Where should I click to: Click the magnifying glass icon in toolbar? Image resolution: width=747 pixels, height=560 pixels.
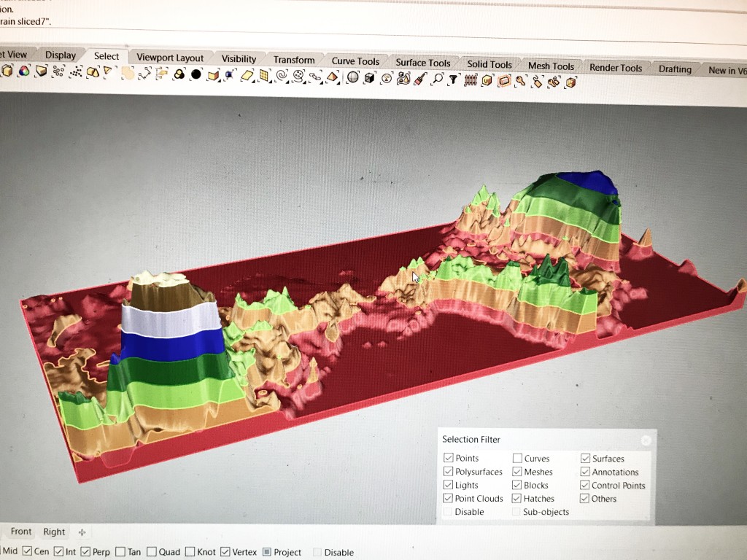tap(438, 79)
